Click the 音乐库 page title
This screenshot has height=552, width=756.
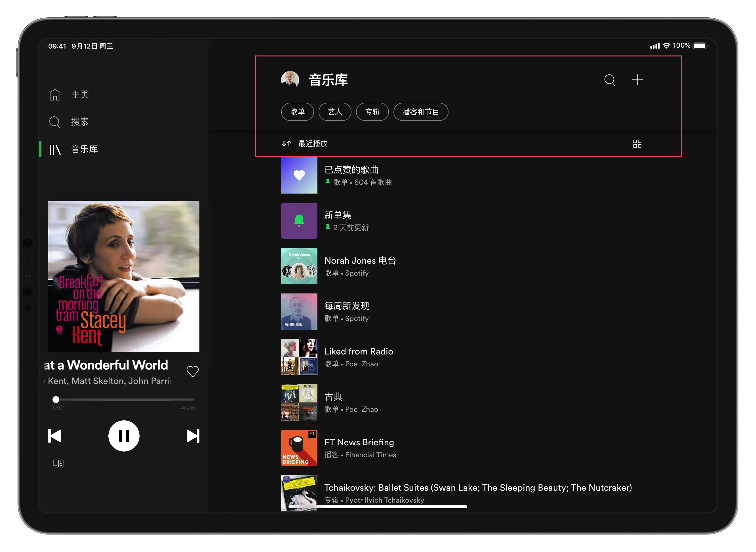pos(328,80)
